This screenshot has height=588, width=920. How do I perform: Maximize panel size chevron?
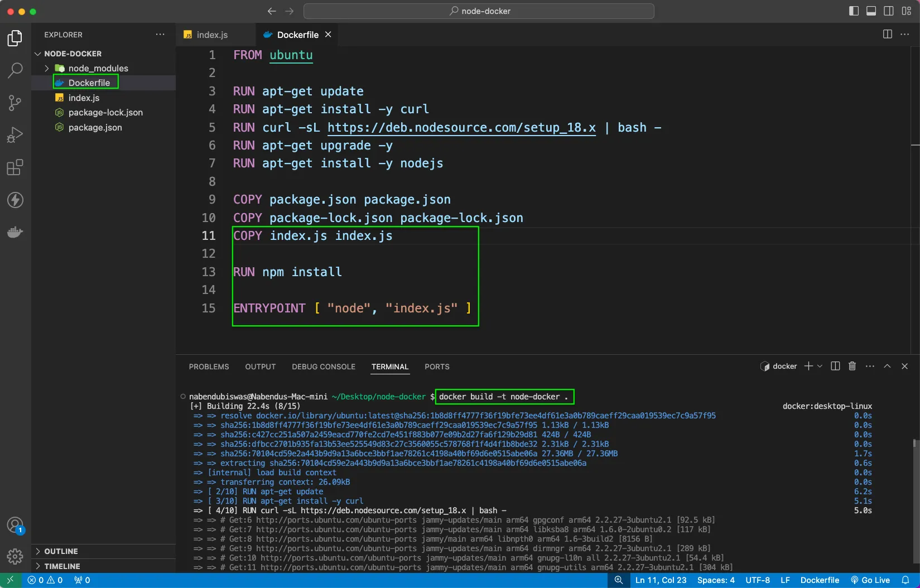887,366
